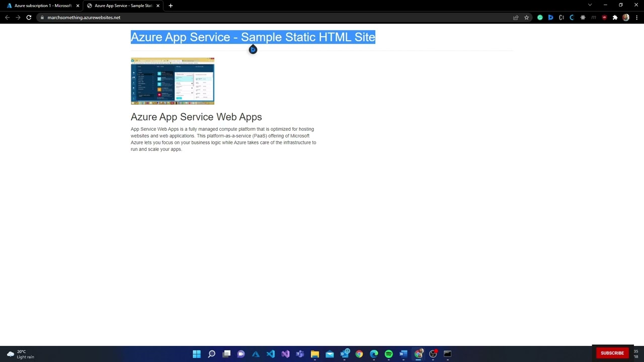Click the red SUBSCRIBE button
The image size is (644, 362).
[612, 353]
